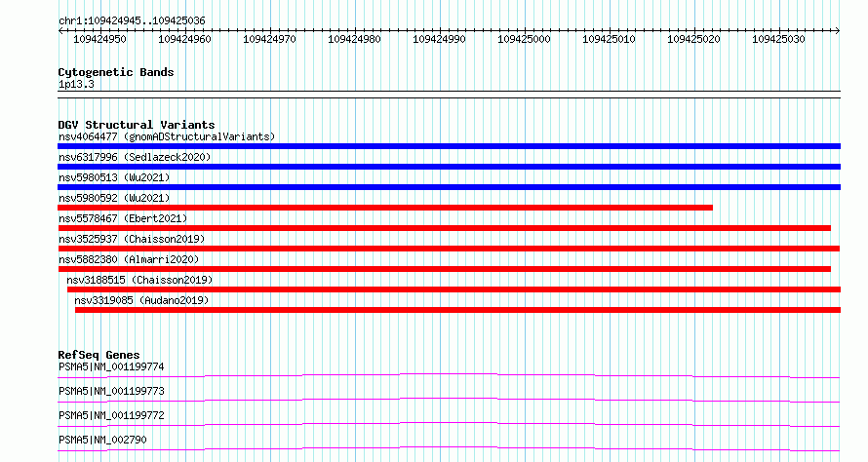Screen dimensions: 868x462
Task: Click the red bar for nsv3319085
Action: pos(457,310)
